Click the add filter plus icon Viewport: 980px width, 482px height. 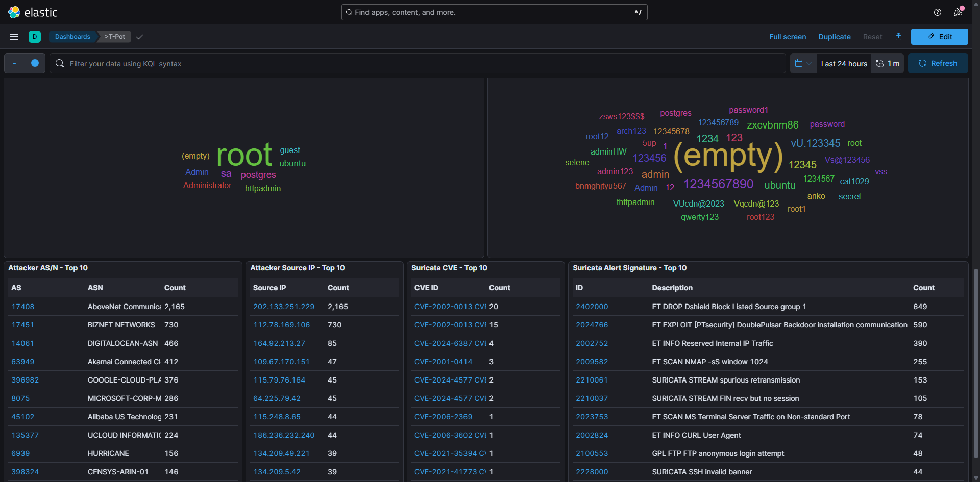click(35, 63)
